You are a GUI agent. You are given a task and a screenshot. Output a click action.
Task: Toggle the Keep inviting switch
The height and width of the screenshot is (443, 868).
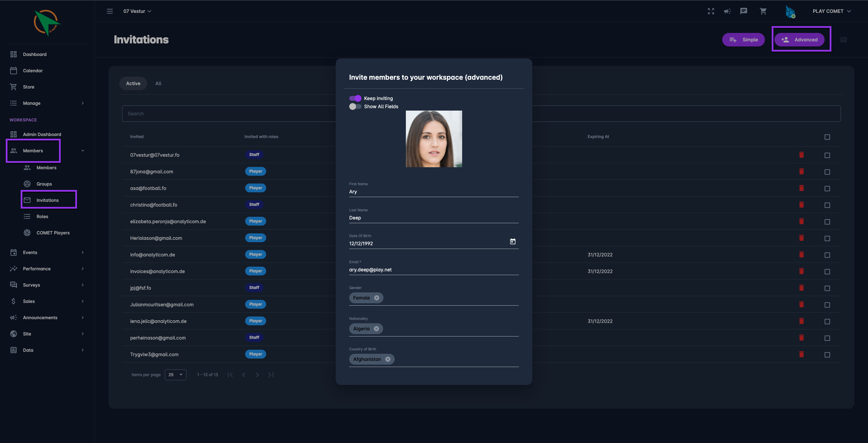coord(355,98)
